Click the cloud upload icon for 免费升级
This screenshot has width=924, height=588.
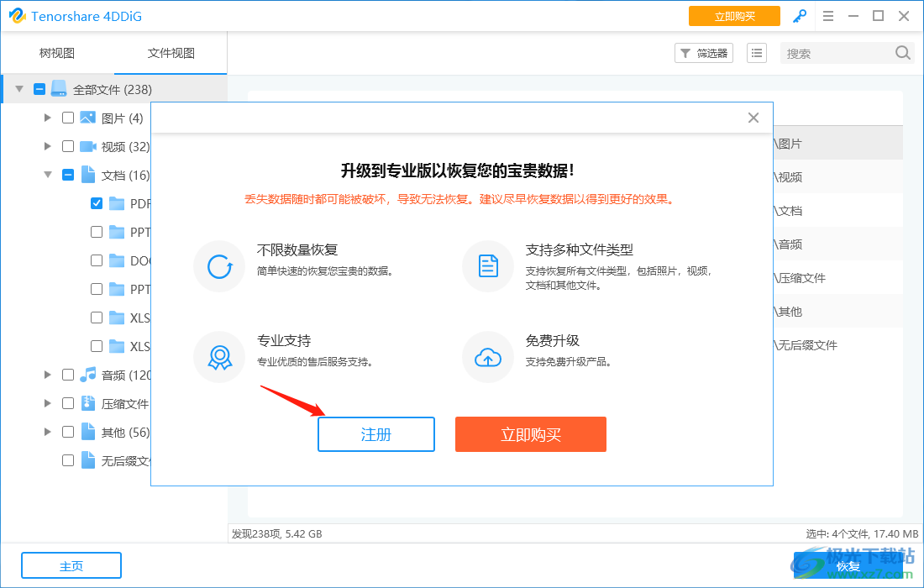pyautogui.click(x=488, y=357)
